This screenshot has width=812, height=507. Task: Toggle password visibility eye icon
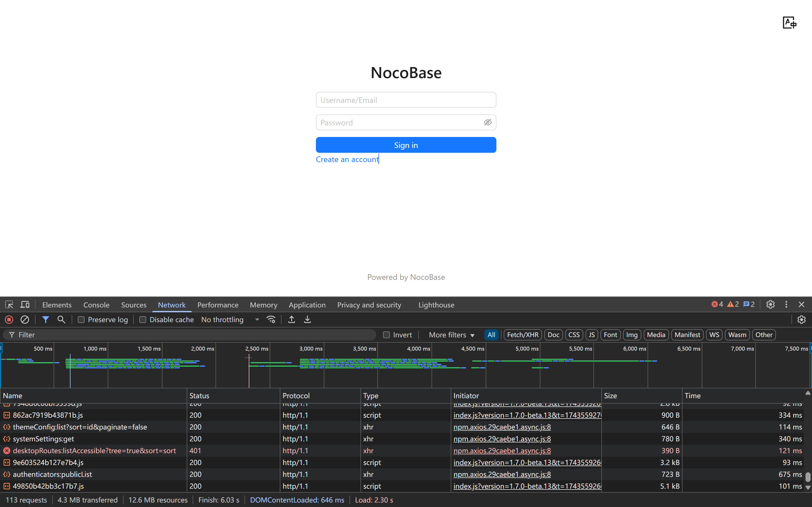(x=488, y=122)
